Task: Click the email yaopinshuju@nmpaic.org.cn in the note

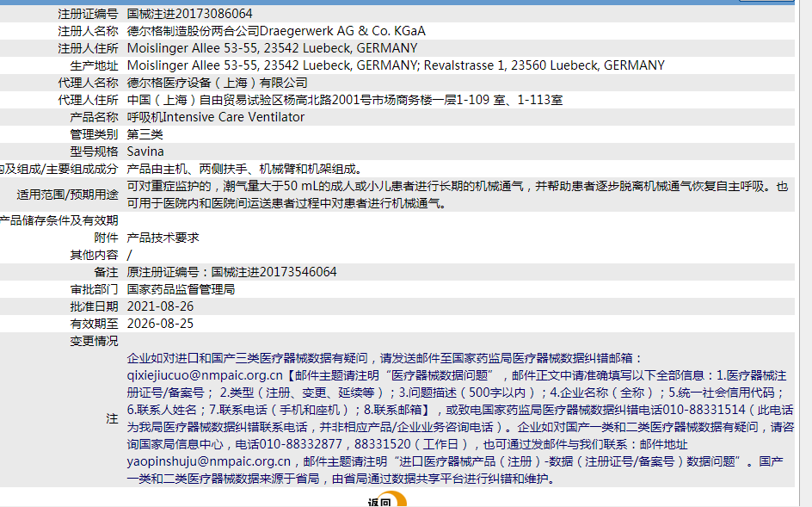Action: tap(209, 461)
